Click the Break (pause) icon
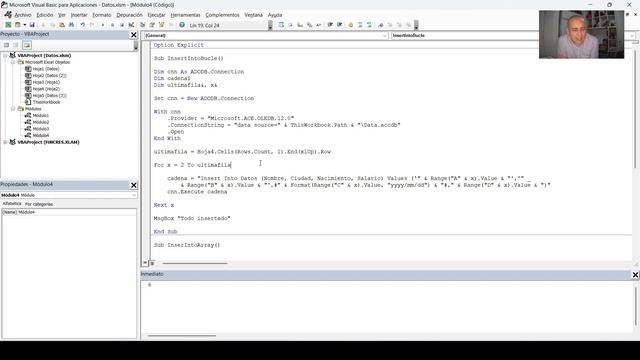The image size is (640, 360). pyautogui.click(x=112, y=25)
